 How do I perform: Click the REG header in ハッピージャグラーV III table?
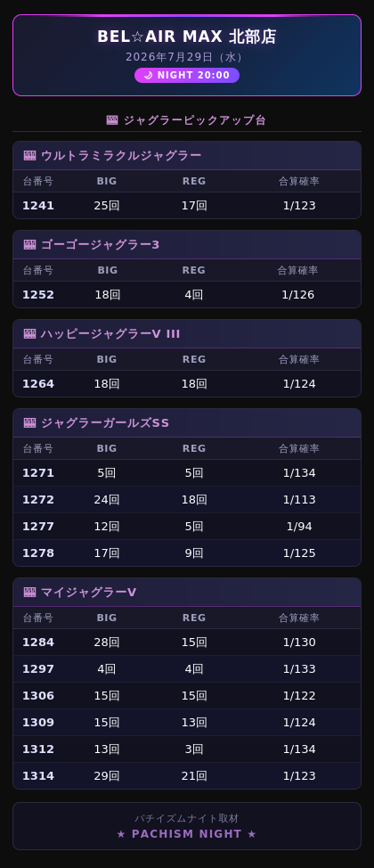[x=194, y=359]
